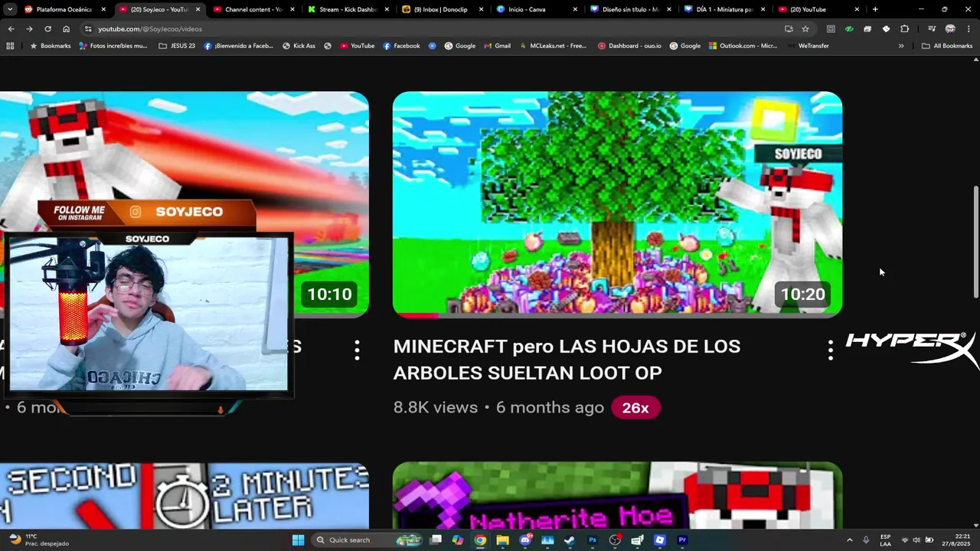Click the page vertical scrollbar thumb

tap(975, 242)
